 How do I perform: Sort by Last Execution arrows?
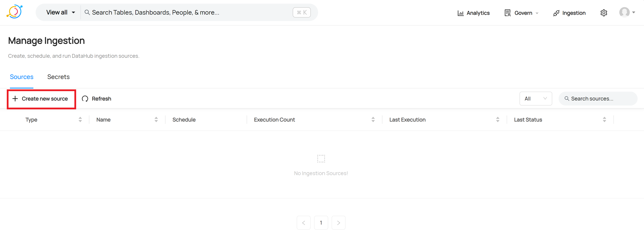coord(498,120)
